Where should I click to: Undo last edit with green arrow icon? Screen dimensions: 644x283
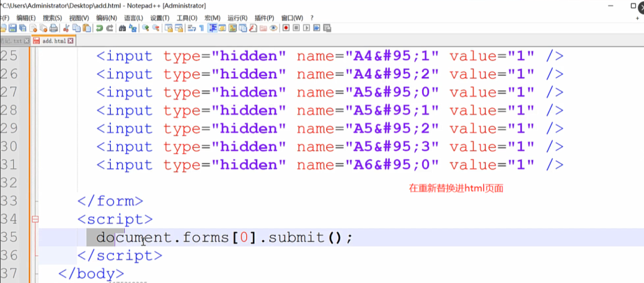point(99,28)
